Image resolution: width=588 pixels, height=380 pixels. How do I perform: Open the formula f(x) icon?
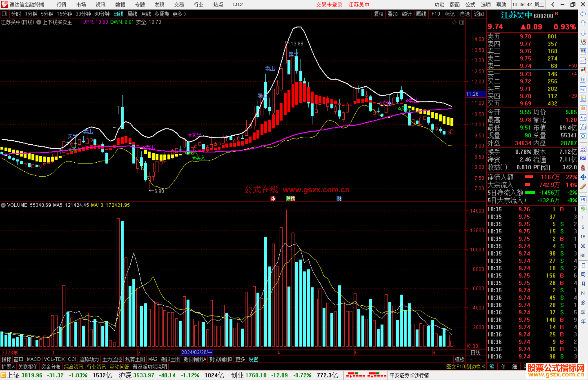[583, 127]
